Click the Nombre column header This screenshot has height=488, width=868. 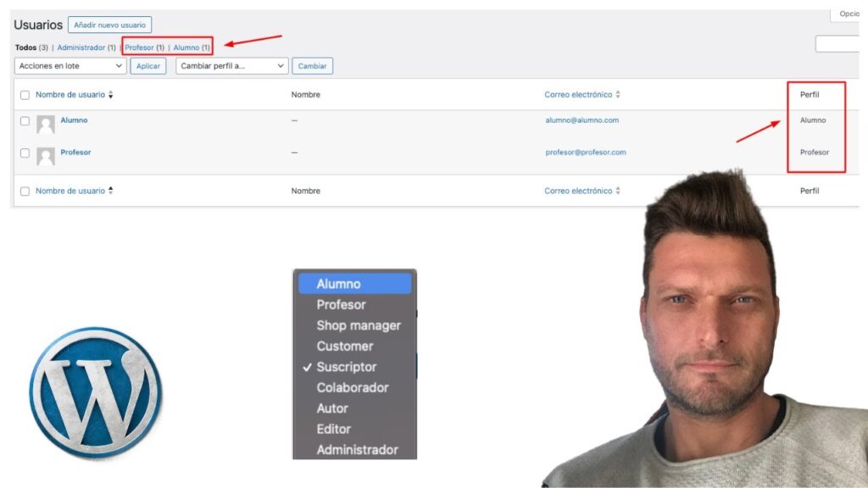(305, 95)
